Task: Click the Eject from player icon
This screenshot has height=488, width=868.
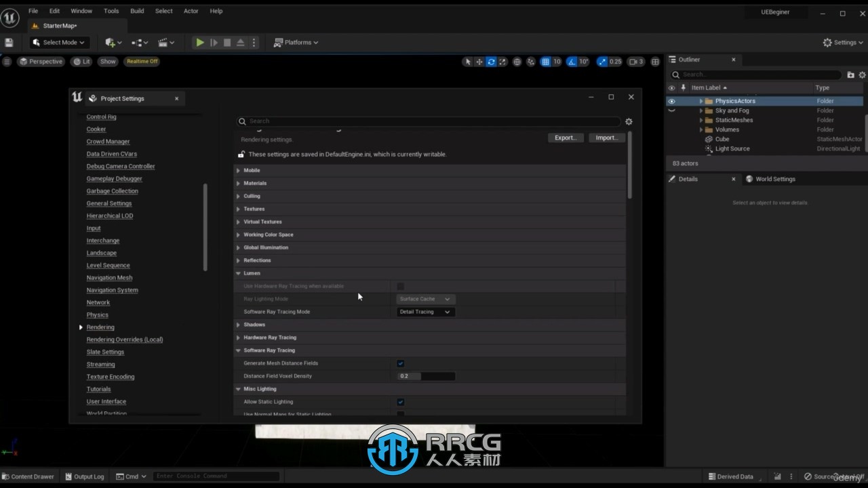Action: (240, 42)
